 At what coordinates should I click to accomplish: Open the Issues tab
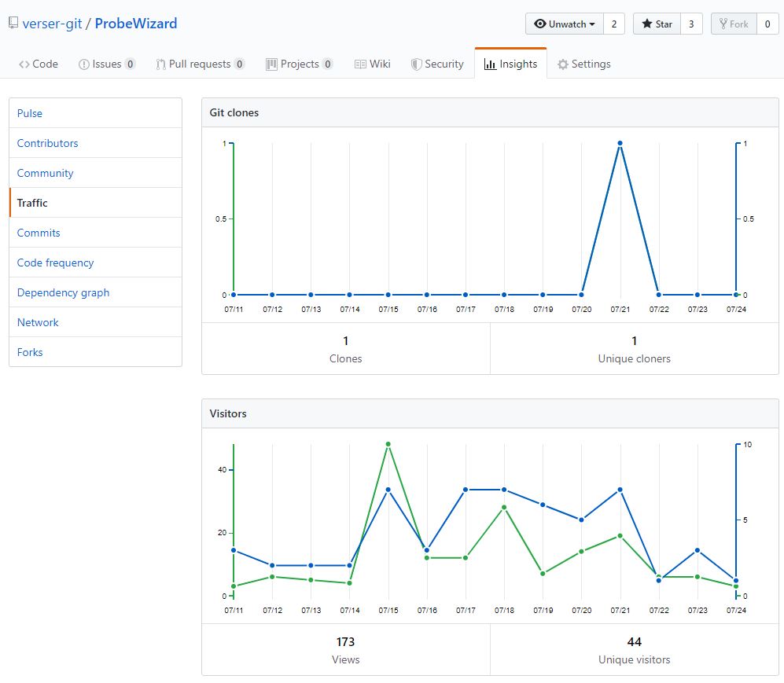106,64
